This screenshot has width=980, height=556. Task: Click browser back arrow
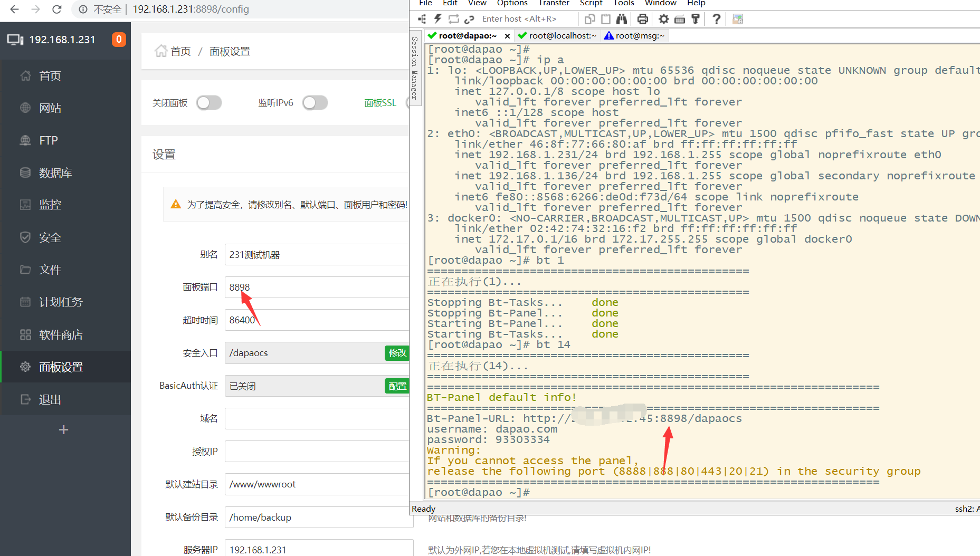pyautogui.click(x=15, y=9)
